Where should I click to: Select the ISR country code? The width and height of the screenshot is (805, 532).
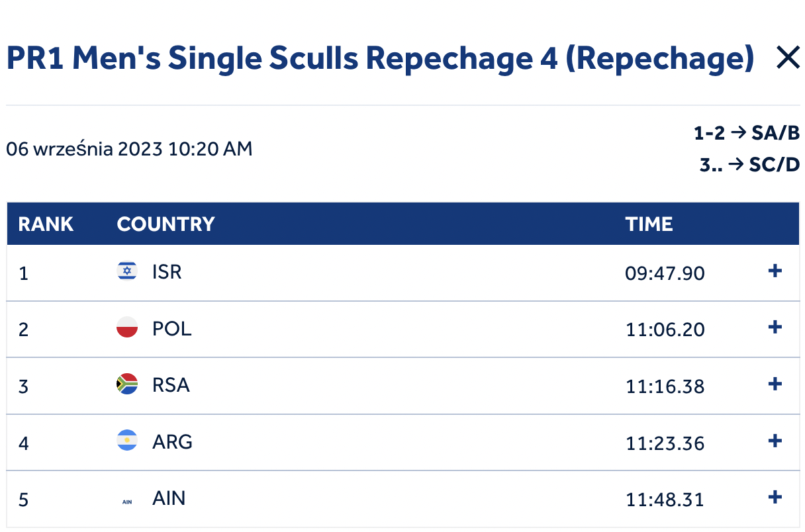point(167,272)
